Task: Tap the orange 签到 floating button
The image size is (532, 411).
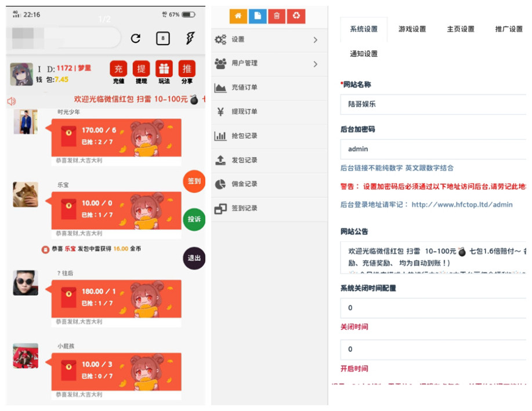Action: 194,181
